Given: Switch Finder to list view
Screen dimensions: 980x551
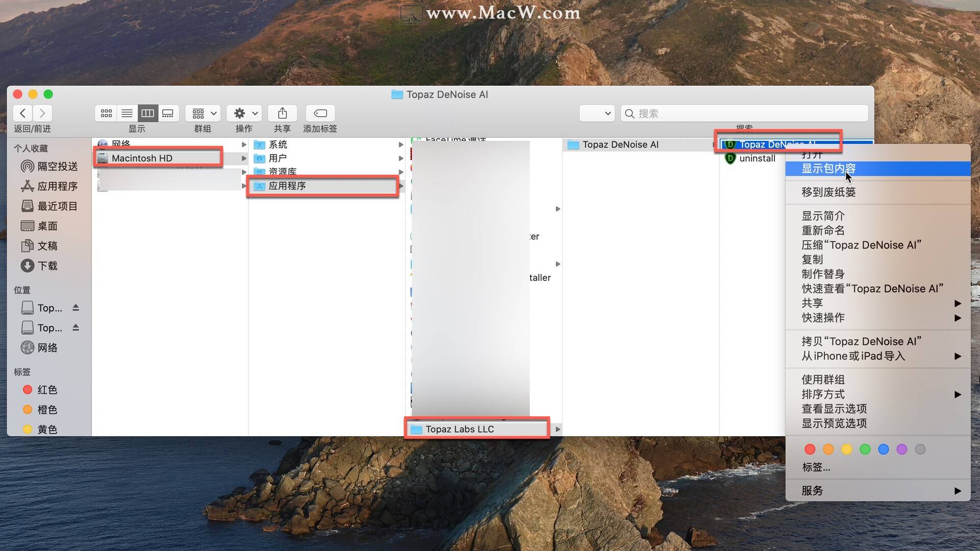Looking at the screenshot, I should tap(127, 113).
